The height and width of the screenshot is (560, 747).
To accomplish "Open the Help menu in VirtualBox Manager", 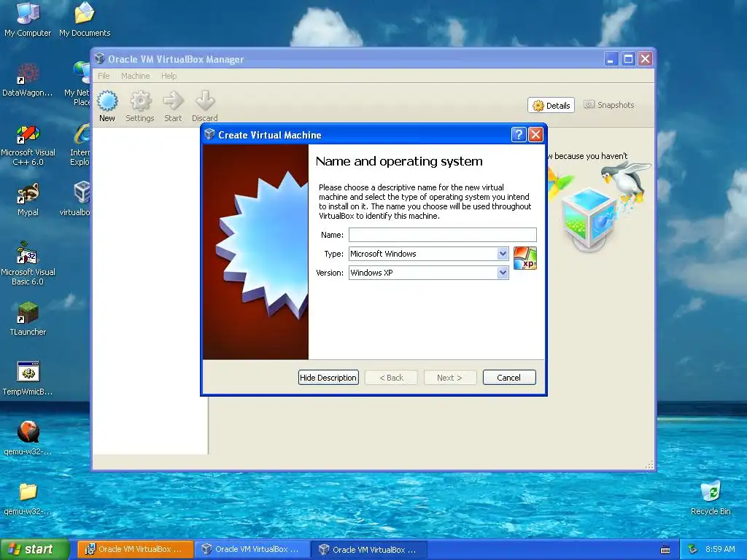I will click(169, 76).
